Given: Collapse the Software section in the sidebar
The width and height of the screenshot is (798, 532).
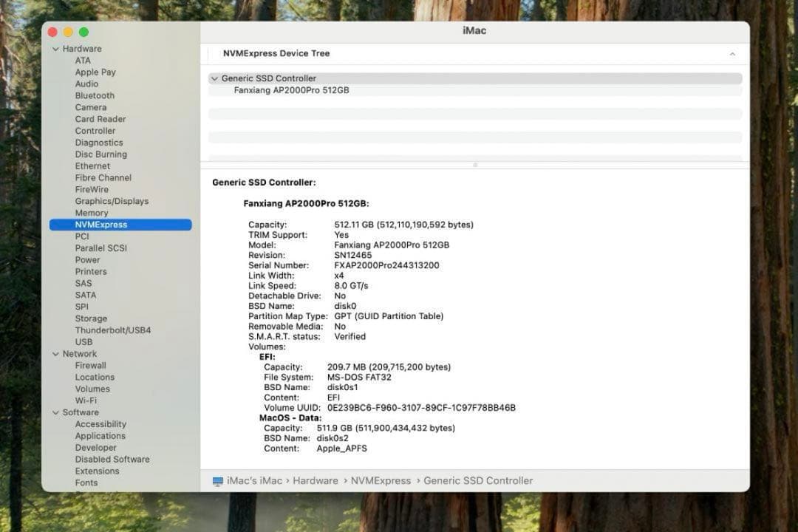Looking at the screenshot, I should 55,412.
